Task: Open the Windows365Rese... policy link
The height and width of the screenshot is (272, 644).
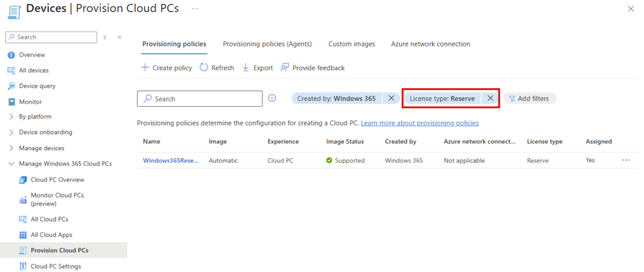Action: pos(171,160)
